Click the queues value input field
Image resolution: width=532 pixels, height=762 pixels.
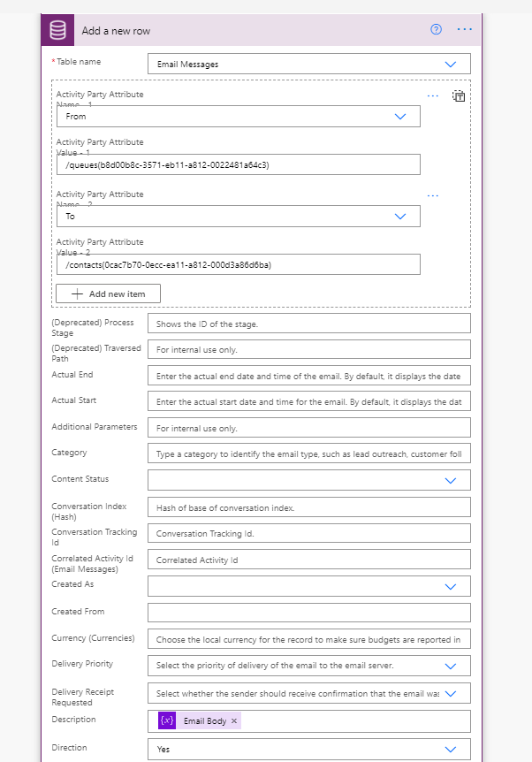click(x=238, y=164)
